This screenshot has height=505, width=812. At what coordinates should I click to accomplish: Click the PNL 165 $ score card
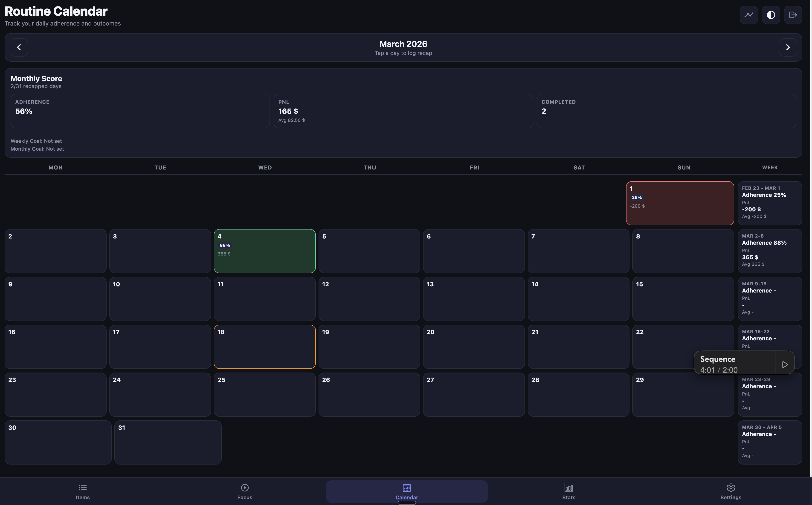[x=403, y=111]
